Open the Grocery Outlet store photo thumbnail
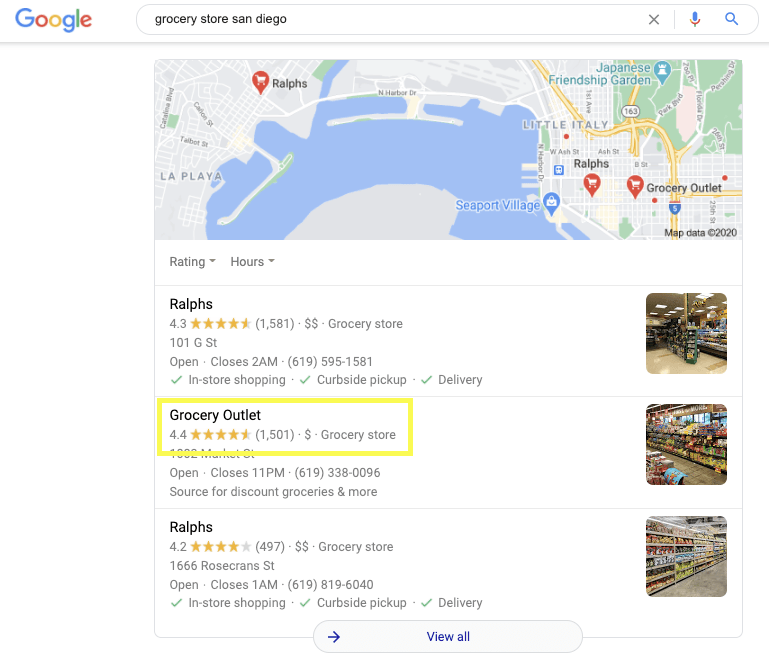This screenshot has height=658, width=769. (x=686, y=445)
